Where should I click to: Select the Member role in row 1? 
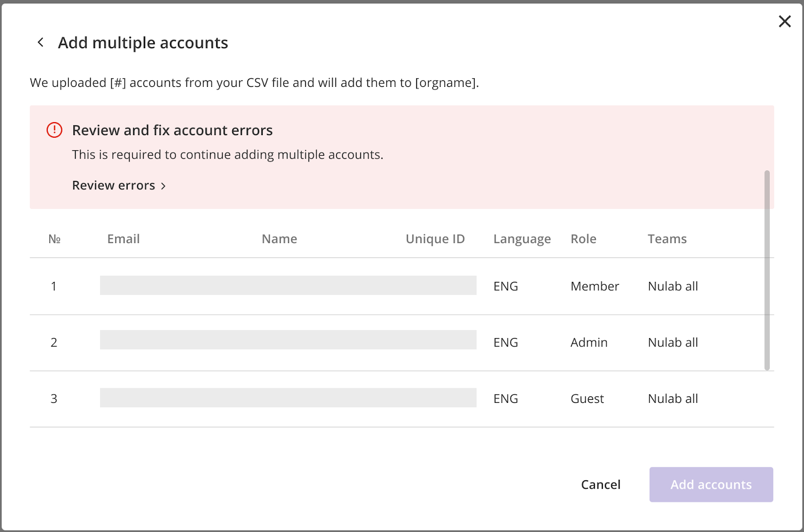pyautogui.click(x=594, y=286)
